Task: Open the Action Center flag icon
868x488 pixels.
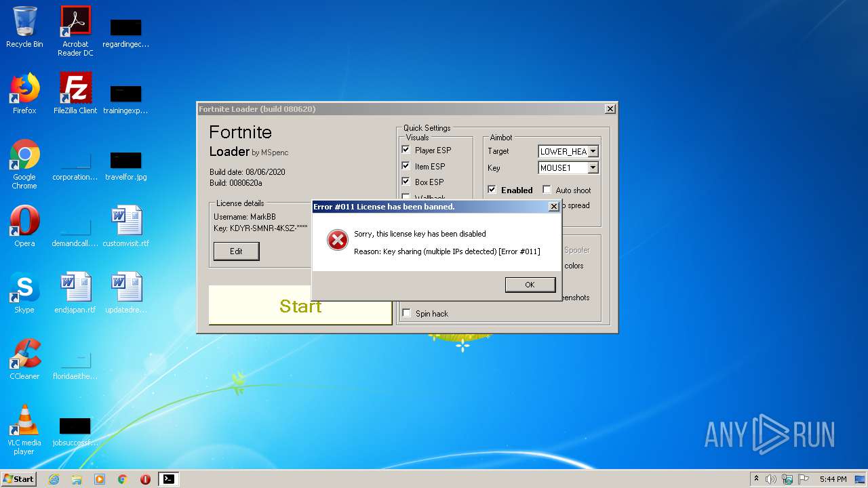Action: click(803, 479)
